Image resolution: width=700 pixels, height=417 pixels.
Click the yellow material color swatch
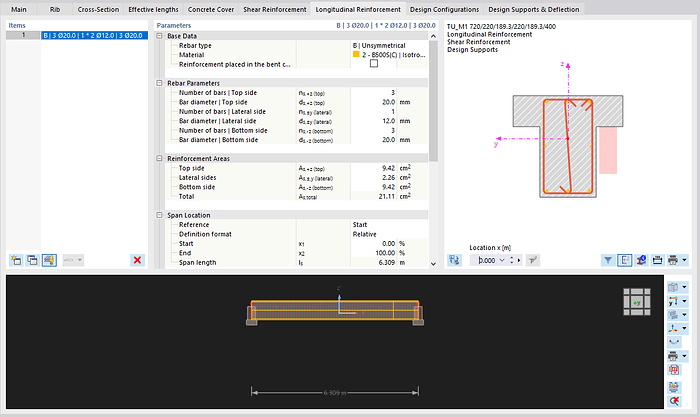tap(356, 54)
